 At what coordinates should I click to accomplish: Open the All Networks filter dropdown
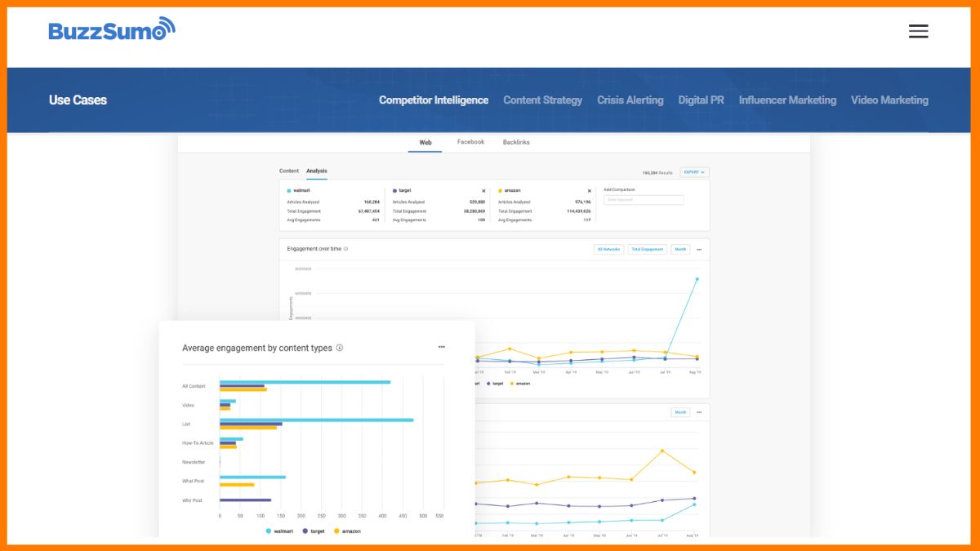pyautogui.click(x=608, y=250)
